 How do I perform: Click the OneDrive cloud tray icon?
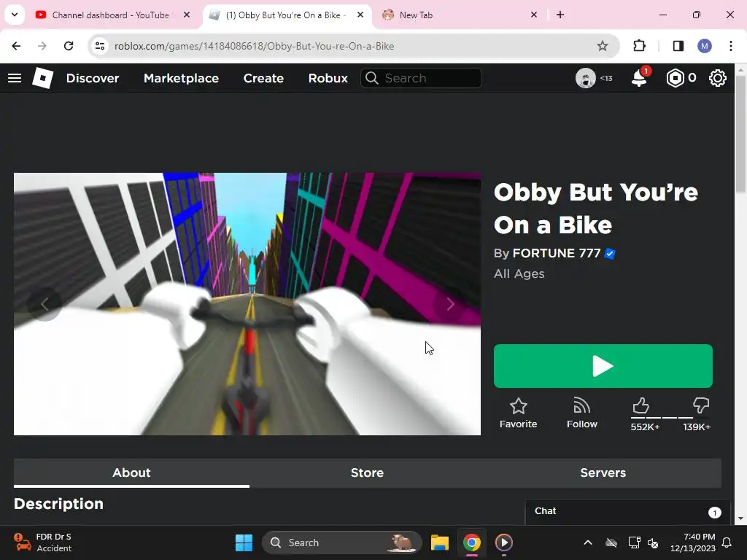[x=611, y=542]
